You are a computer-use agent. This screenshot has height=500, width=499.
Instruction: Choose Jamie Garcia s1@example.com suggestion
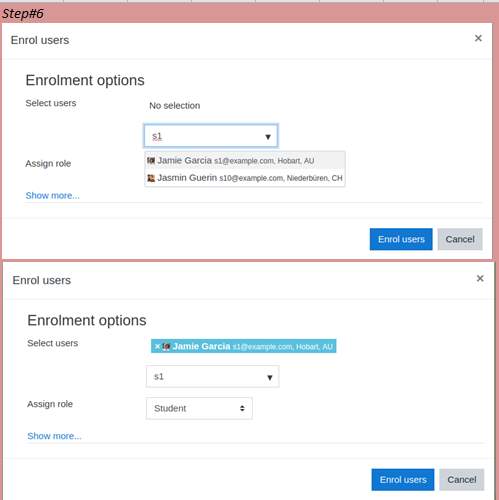(245, 161)
